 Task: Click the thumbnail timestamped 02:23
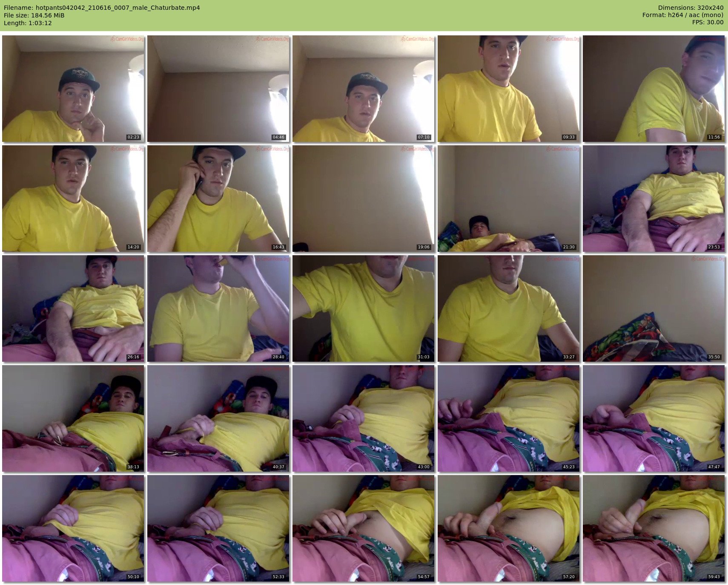pyautogui.click(x=73, y=89)
